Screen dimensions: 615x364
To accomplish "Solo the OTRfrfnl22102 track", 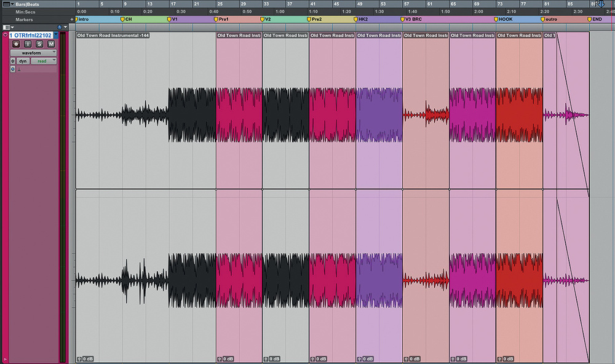I will [x=39, y=44].
